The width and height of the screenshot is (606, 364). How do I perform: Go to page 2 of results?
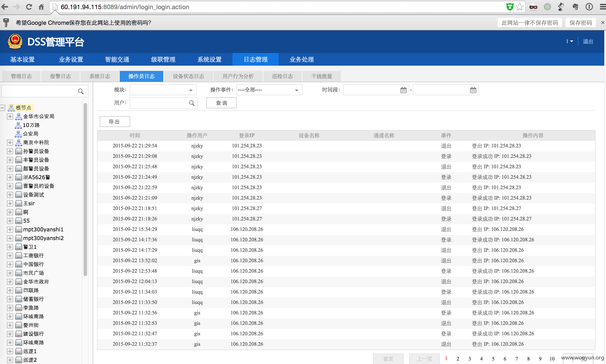[x=458, y=359]
